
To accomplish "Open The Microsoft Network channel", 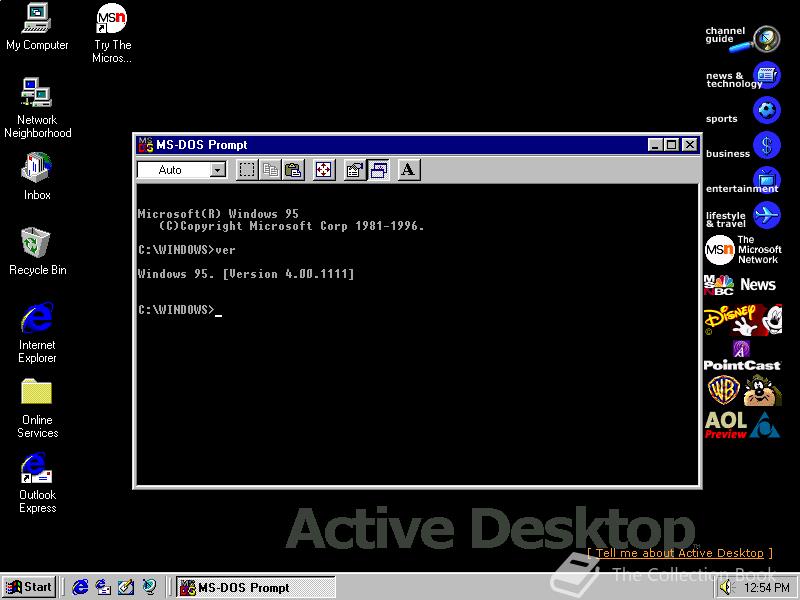I will [x=742, y=250].
